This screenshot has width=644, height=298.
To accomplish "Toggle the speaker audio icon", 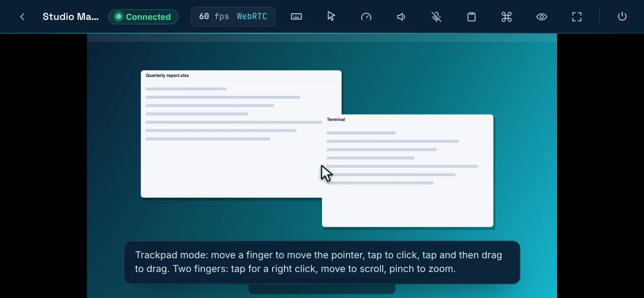I will point(401,17).
